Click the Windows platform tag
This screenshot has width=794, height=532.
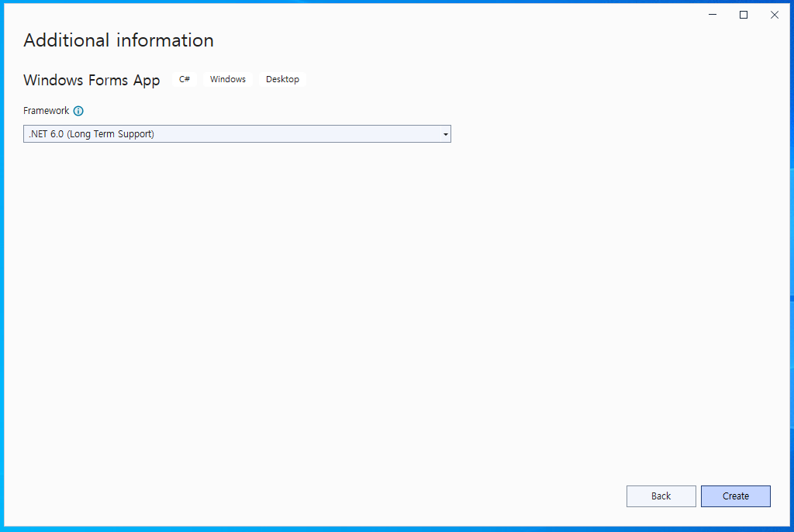228,79
